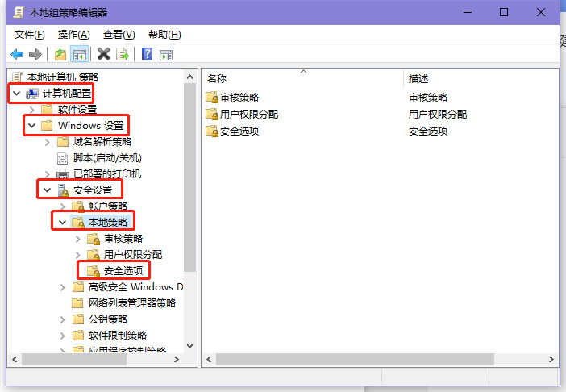Expand the 用户权限分配 tree node
Image resolution: width=566 pixels, height=392 pixels.
coord(78,255)
